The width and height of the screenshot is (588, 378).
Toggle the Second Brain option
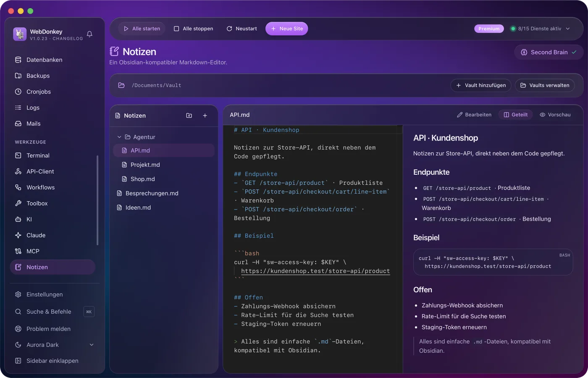tap(549, 52)
